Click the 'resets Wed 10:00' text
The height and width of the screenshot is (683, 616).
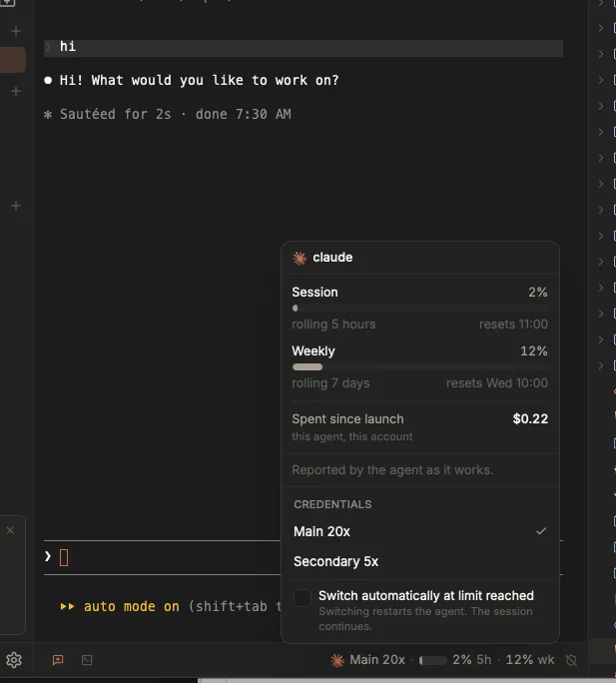[496, 382]
